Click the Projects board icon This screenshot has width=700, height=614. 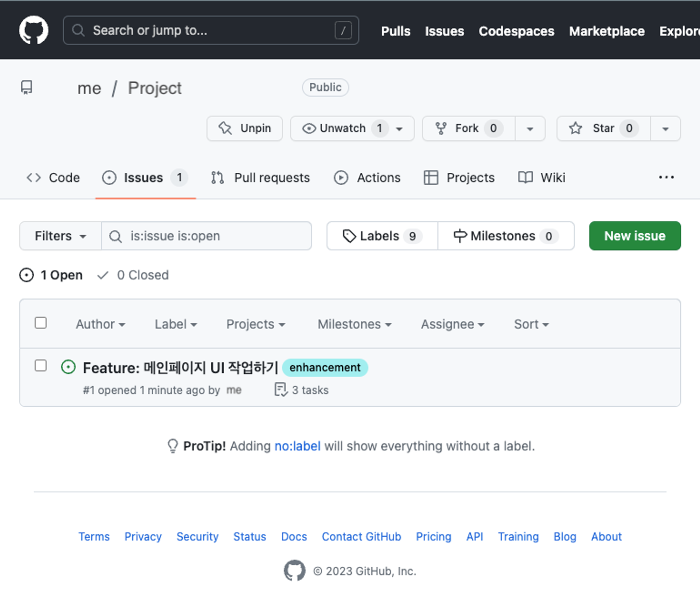pyautogui.click(x=432, y=178)
